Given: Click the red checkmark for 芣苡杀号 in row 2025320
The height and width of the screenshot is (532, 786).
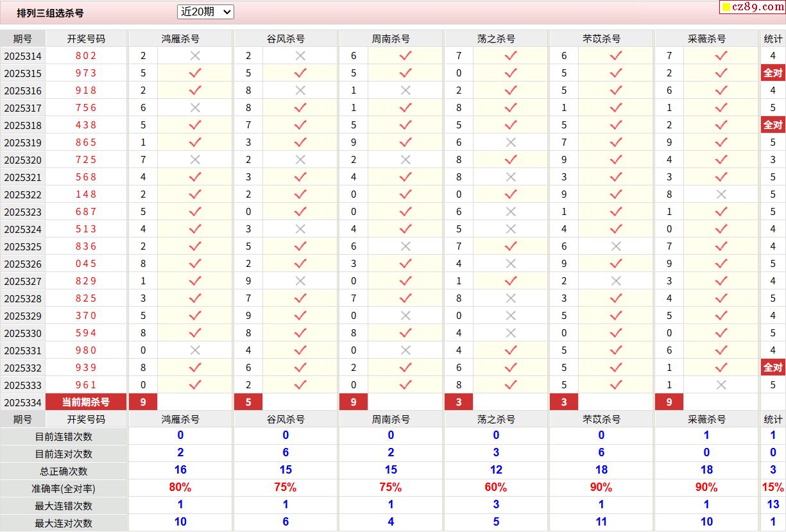Looking at the screenshot, I should (x=616, y=160).
